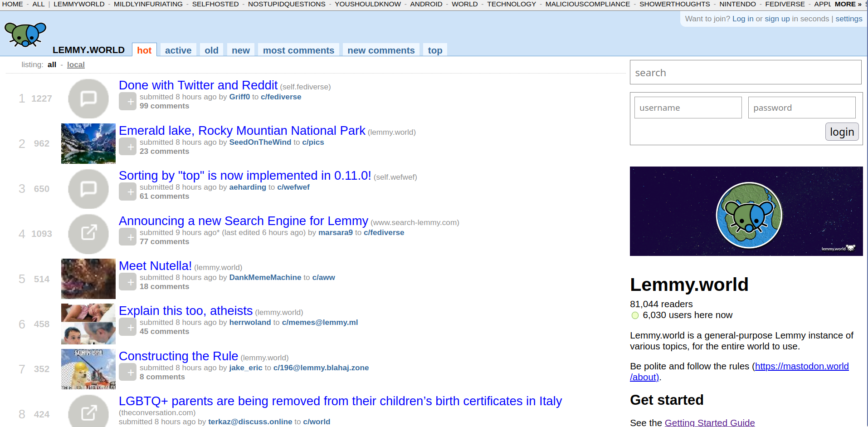Select the 'all' listing filter

(52, 65)
